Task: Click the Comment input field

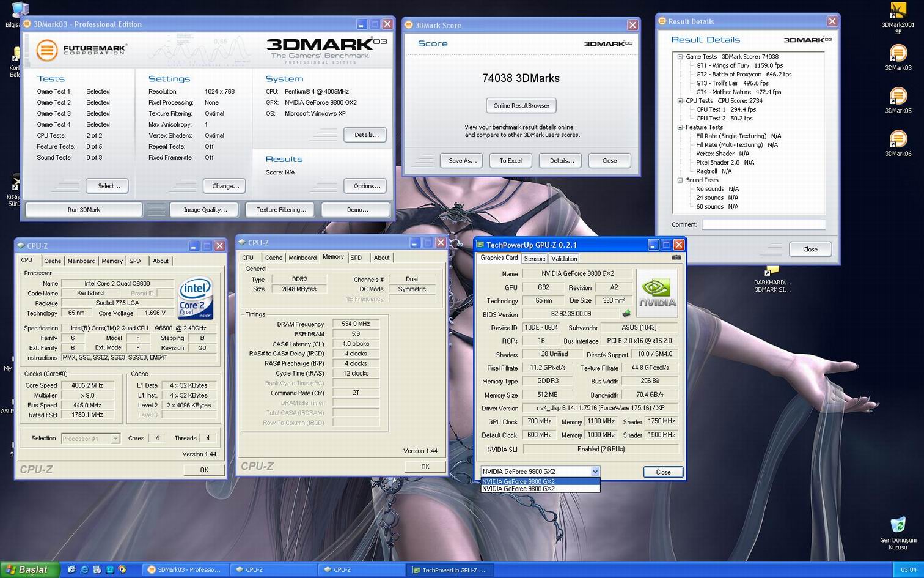Action: coord(763,225)
